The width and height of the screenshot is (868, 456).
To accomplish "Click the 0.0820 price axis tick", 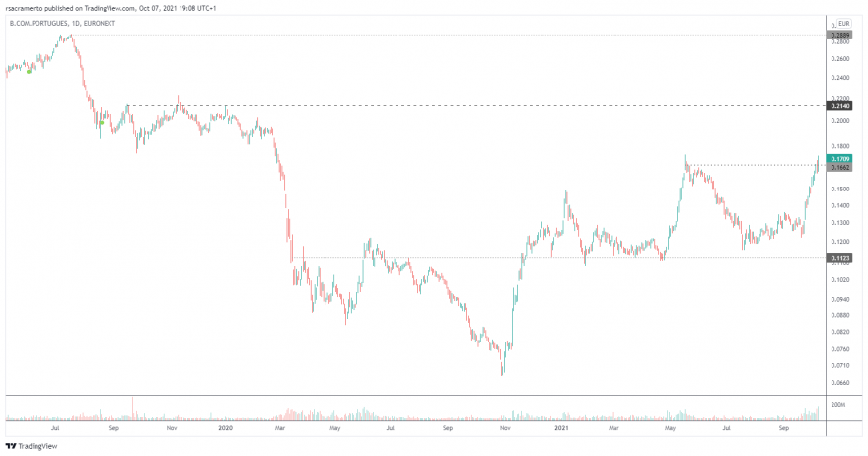I will coord(839,332).
